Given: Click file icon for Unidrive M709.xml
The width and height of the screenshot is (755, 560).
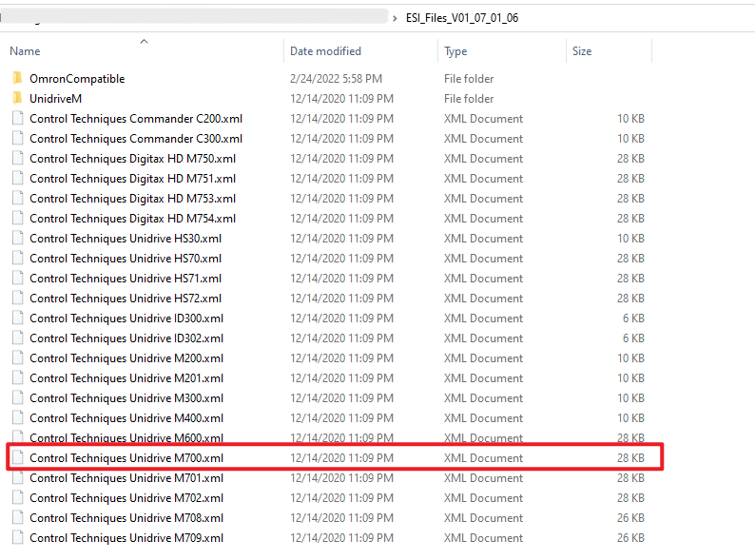Looking at the screenshot, I should (17, 538).
